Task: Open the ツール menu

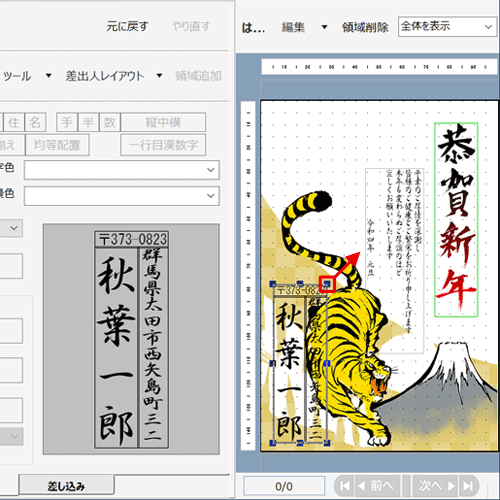Action: tap(17, 76)
